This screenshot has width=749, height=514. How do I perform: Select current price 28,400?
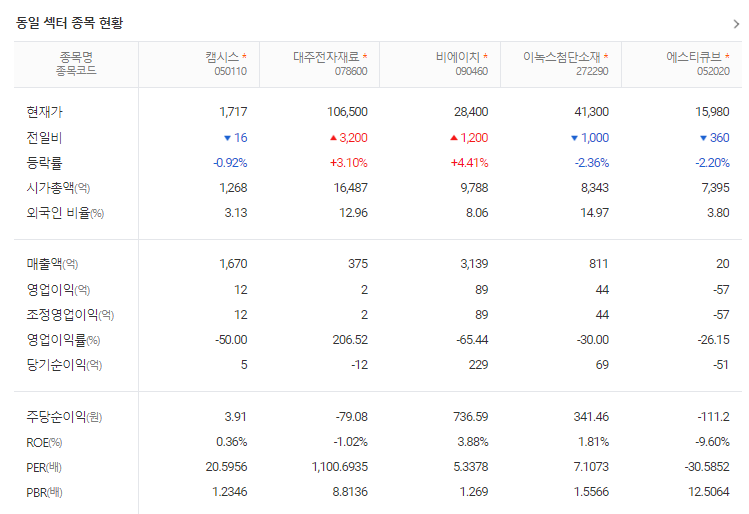tap(471, 112)
